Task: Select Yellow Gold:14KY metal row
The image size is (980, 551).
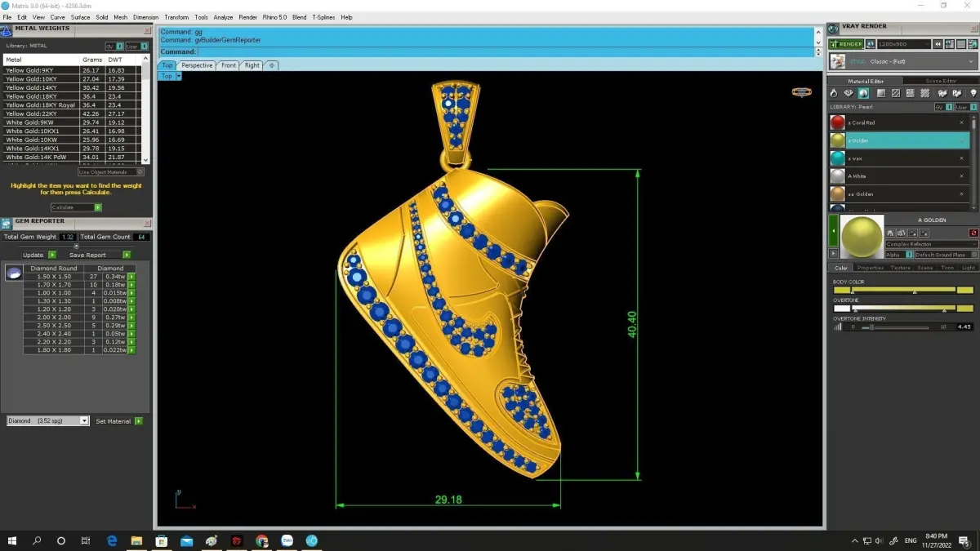Action: [72, 87]
